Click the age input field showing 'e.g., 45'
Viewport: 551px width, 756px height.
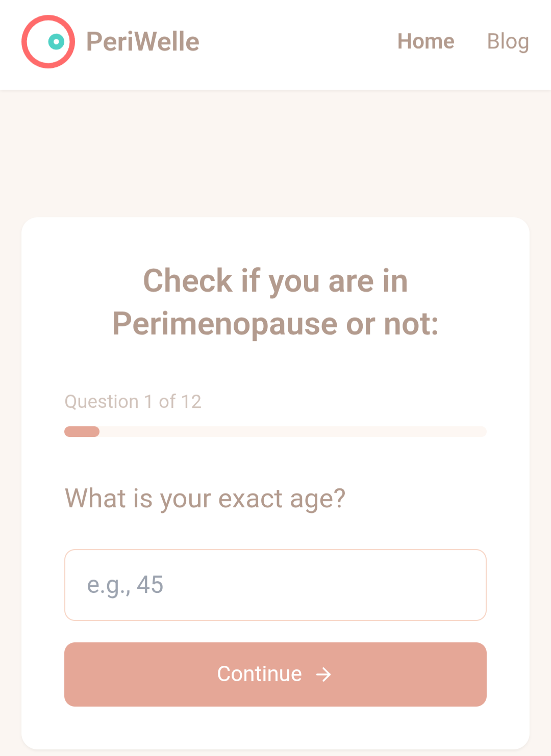(x=275, y=585)
